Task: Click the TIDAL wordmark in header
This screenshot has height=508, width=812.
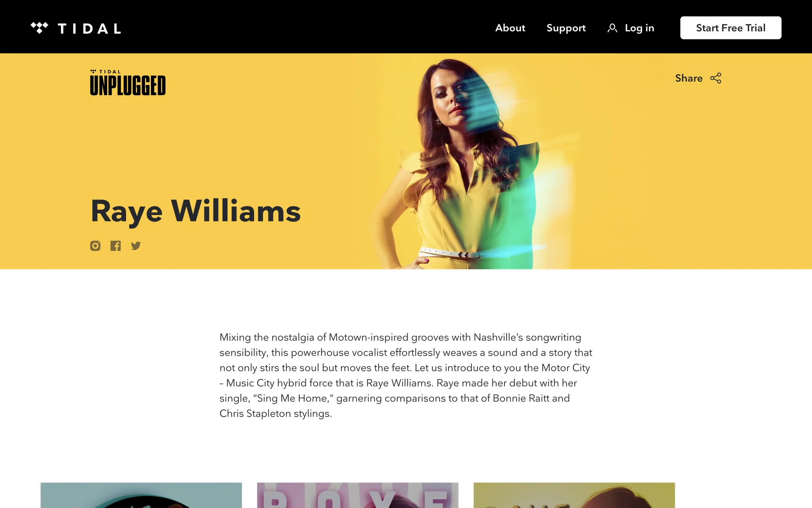Action: 89,28
